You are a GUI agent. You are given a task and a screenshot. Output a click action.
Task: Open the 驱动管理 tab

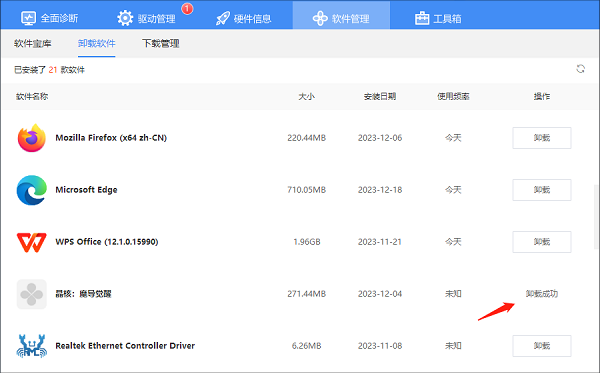(146, 18)
